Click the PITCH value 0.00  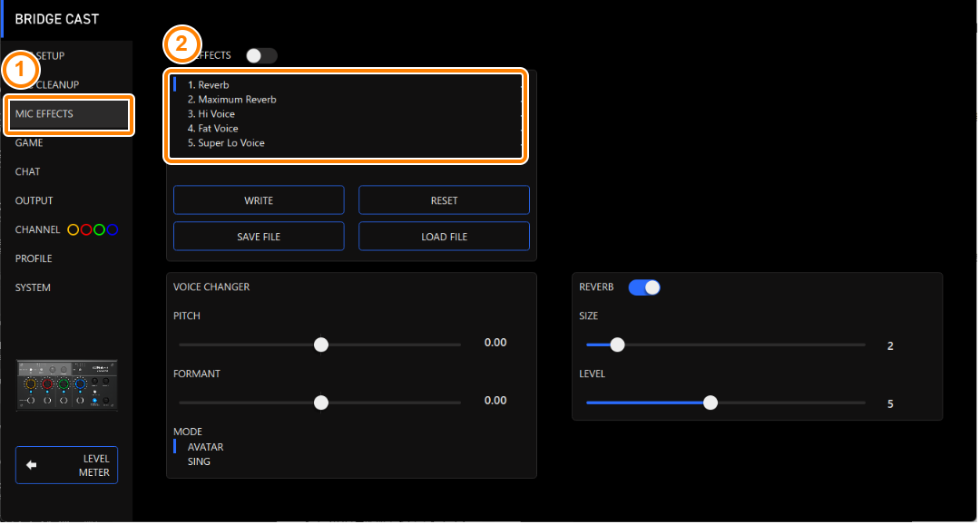[x=495, y=343]
